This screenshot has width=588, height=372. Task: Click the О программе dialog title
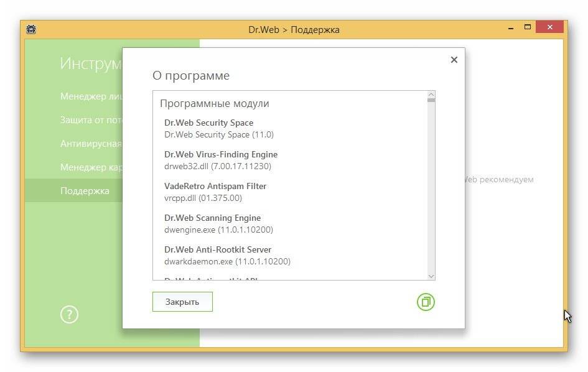191,76
